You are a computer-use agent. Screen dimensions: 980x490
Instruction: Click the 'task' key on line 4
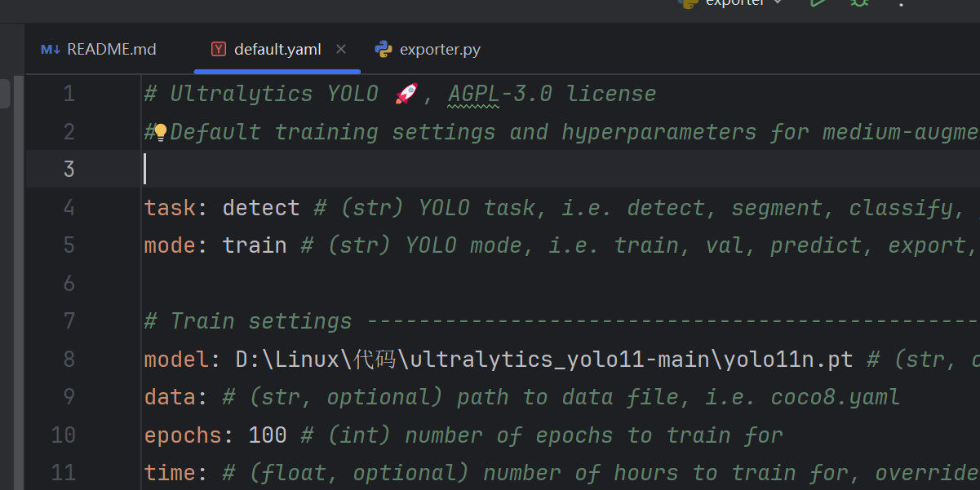click(170, 208)
